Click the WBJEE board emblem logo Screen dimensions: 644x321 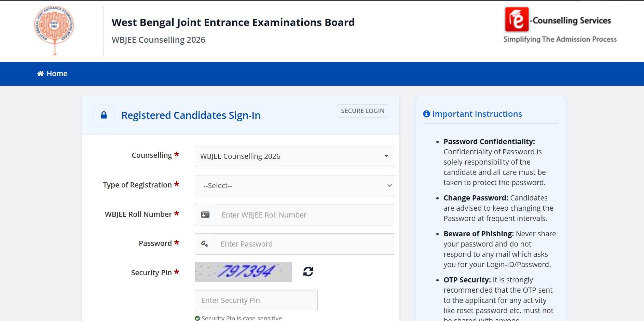tap(54, 31)
